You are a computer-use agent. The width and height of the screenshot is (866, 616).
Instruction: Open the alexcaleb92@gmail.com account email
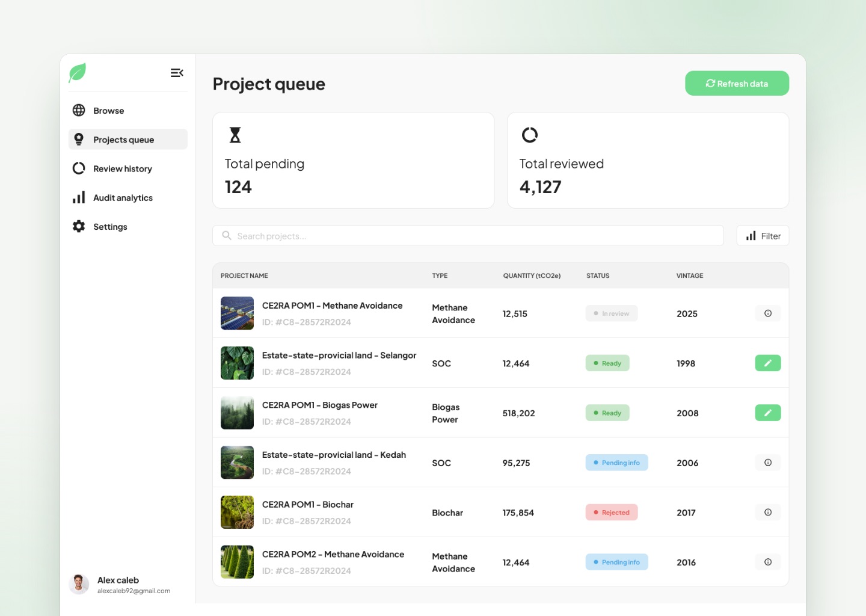tap(134, 591)
